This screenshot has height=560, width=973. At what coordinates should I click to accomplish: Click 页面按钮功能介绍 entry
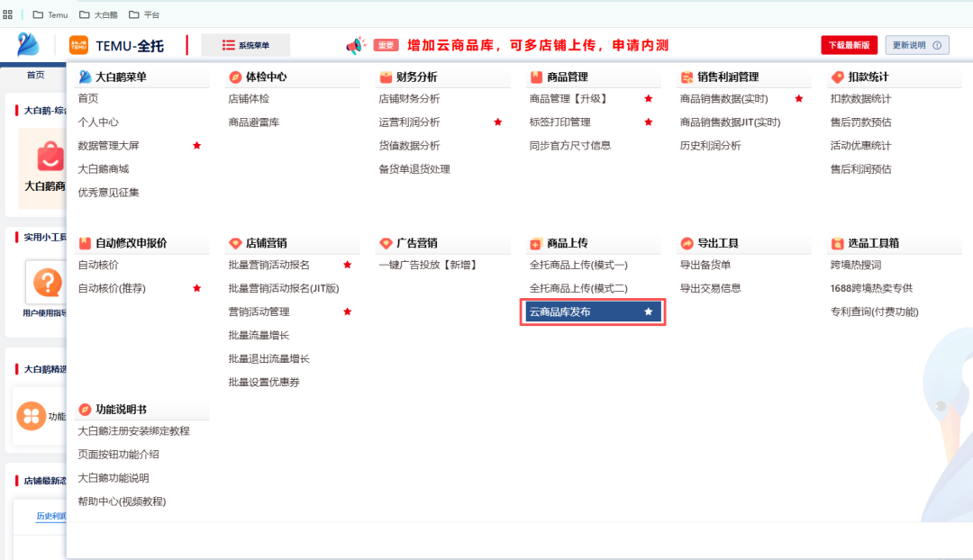click(x=118, y=455)
